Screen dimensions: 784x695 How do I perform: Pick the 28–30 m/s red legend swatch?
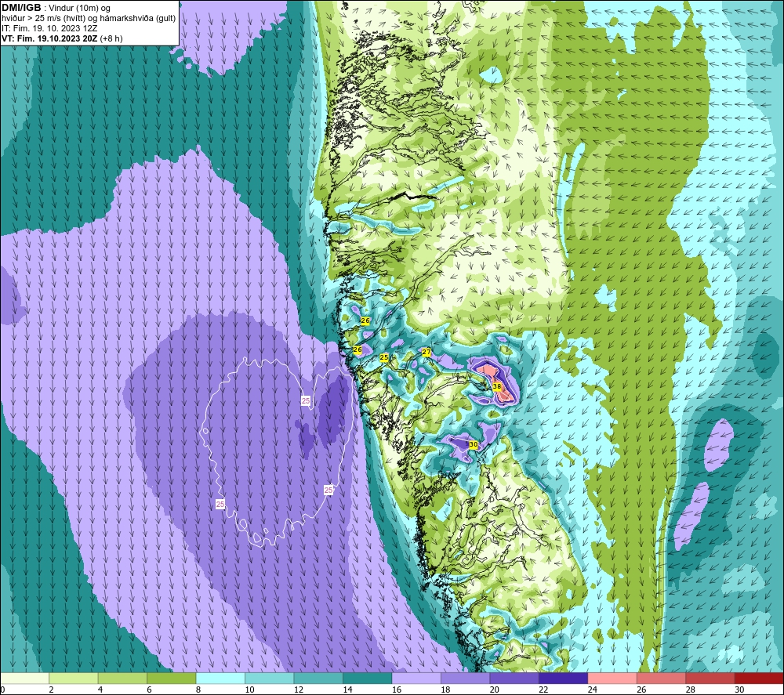coord(710,678)
